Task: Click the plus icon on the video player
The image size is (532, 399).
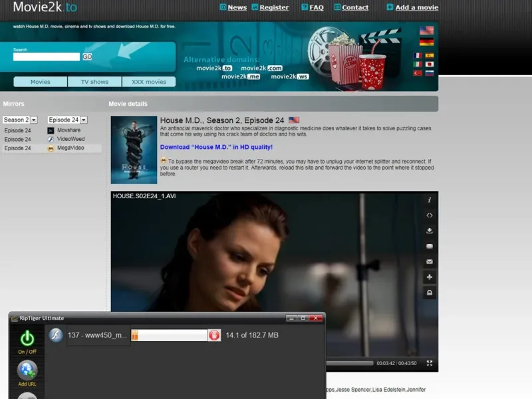Action: coord(429,277)
